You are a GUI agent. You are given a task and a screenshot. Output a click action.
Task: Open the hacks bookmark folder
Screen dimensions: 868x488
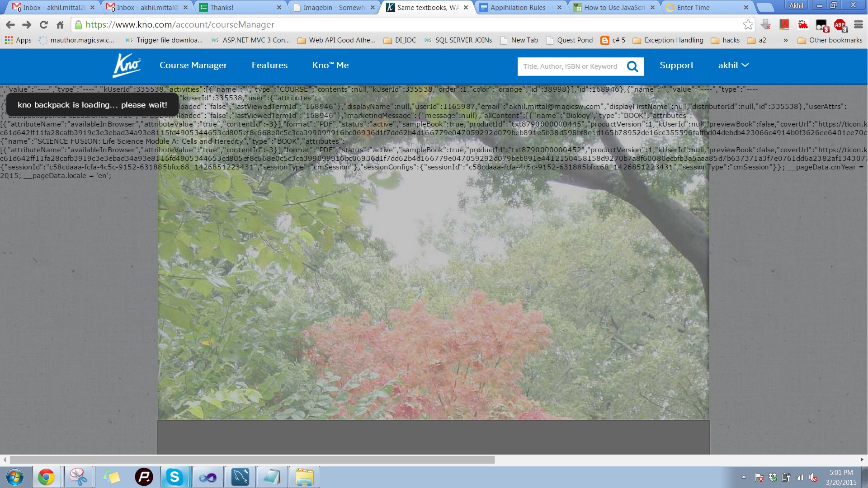coord(725,40)
